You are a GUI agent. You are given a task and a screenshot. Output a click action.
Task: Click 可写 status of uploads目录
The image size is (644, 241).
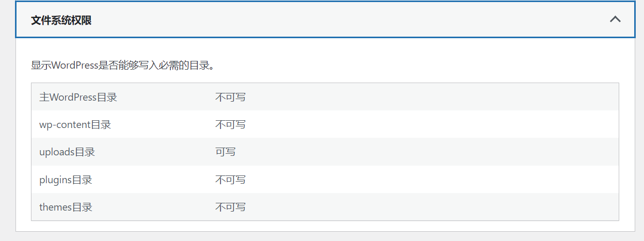pyautogui.click(x=225, y=152)
